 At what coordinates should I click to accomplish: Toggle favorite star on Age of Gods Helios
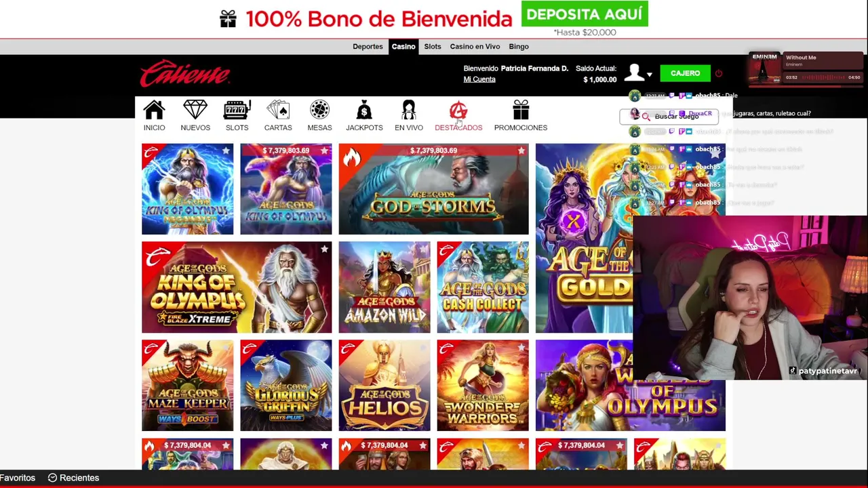pos(422,348)
